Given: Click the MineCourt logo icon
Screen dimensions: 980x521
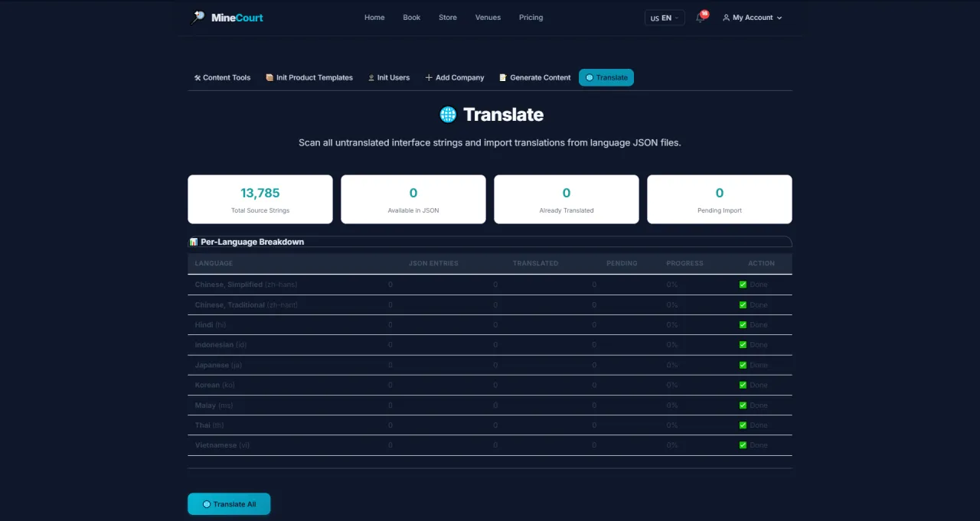Looking at the screenshot, I should (x=198, y=17).
